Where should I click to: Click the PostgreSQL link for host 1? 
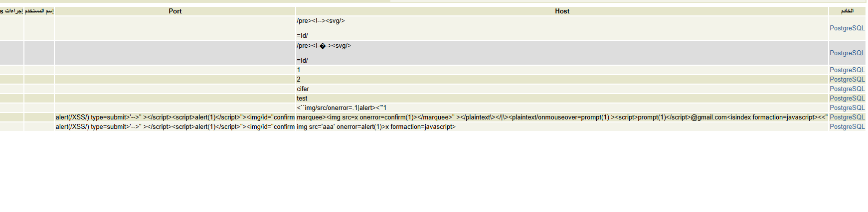click(x=847, y=70)
